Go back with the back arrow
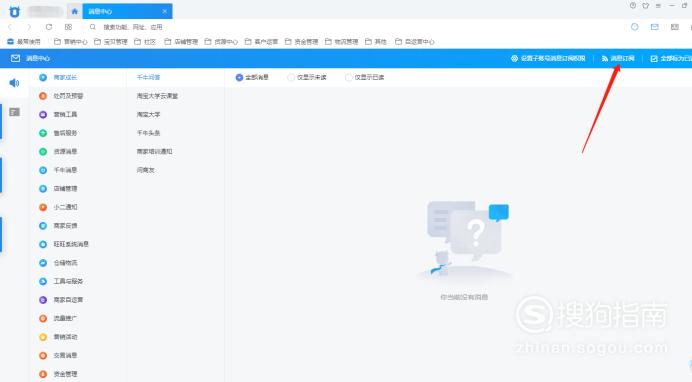The height and width of the screenshot is (382, 692). click(x=10, y=27)
